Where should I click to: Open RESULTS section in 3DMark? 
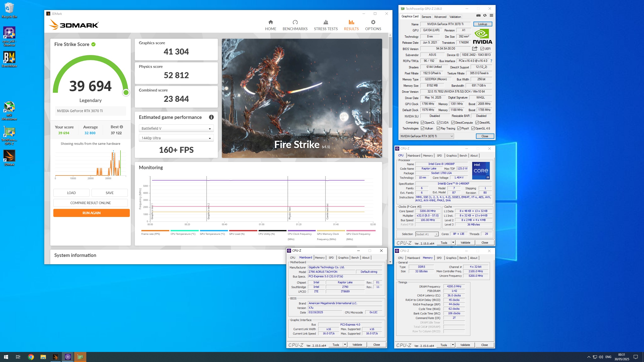pos(351,25)
